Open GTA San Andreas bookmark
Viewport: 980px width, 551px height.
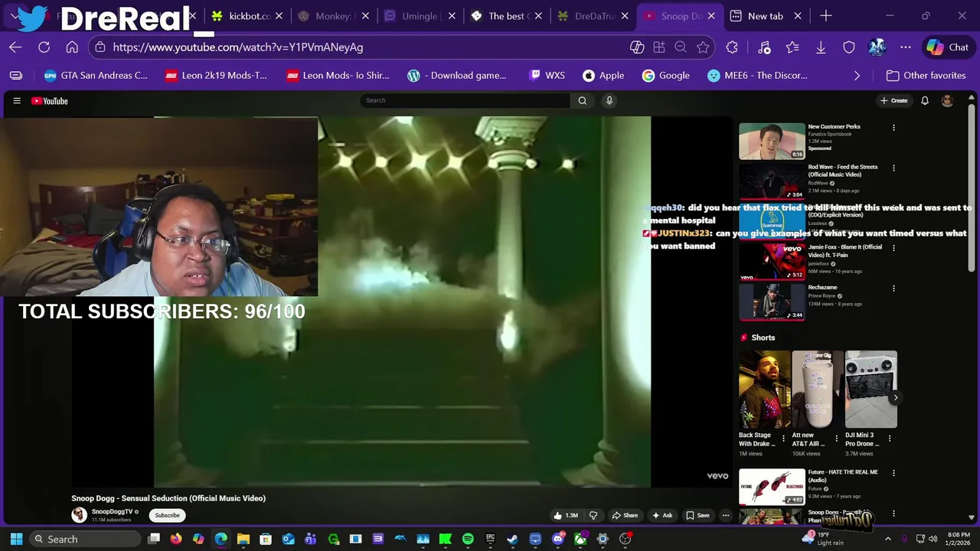coord(96,76)
